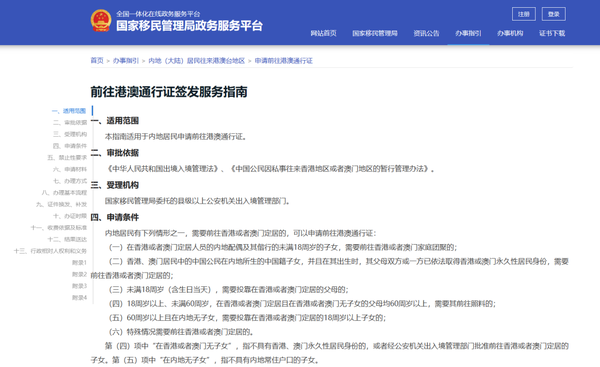This screenshot has height=367, width=600.
Task: Click condition (四) 18周岁以上、未满60周岁
Action: click(302, 303)
